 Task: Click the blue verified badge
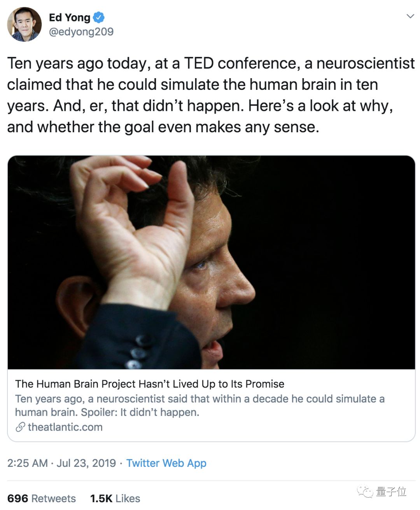point(99,18)
